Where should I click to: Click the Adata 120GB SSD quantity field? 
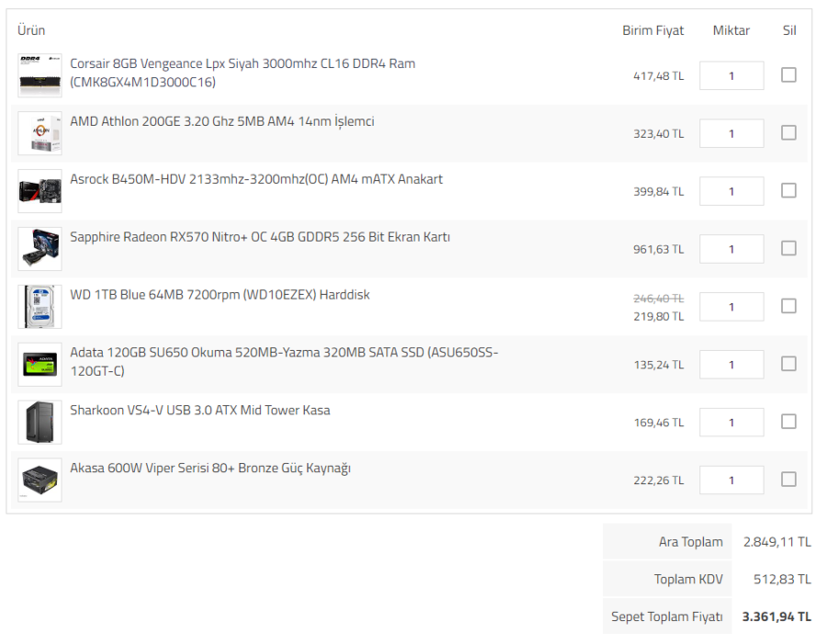tap(731, 365)
